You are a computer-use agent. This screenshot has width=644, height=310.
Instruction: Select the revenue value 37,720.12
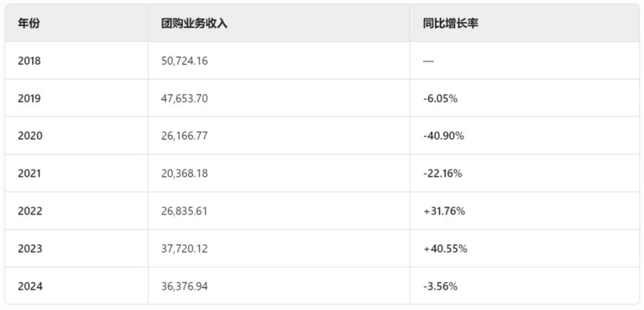pyautogui.click(x=184, y=249)
